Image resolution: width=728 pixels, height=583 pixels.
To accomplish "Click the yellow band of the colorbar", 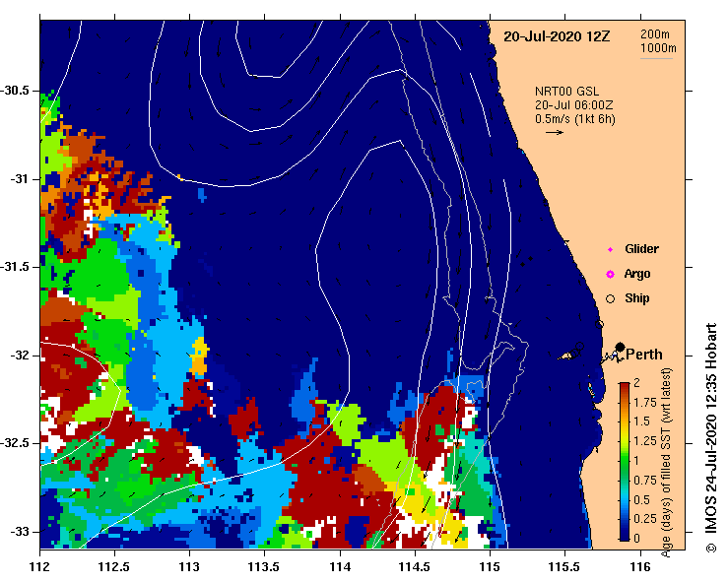I will point(625,436).
